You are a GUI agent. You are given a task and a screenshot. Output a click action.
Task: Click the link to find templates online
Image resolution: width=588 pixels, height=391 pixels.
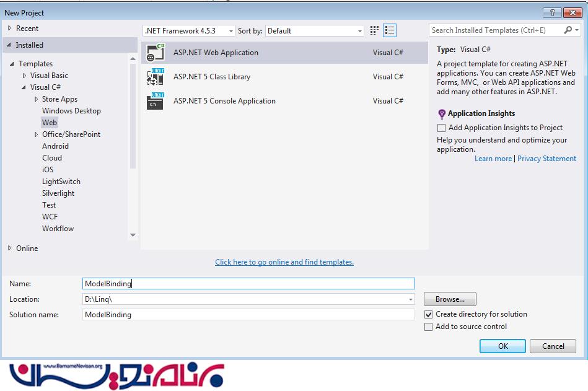pyautogui.click(x=284, y=262)
